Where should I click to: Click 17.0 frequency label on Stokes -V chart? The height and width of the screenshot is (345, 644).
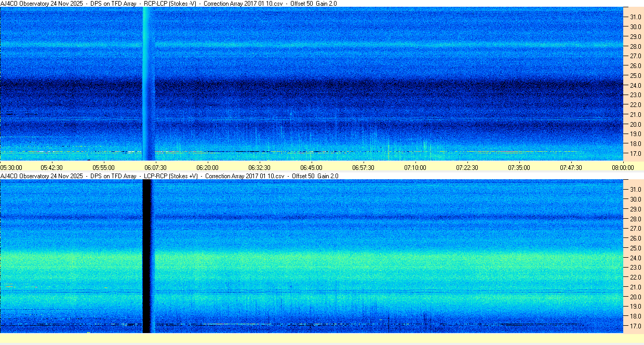(635, 154)
